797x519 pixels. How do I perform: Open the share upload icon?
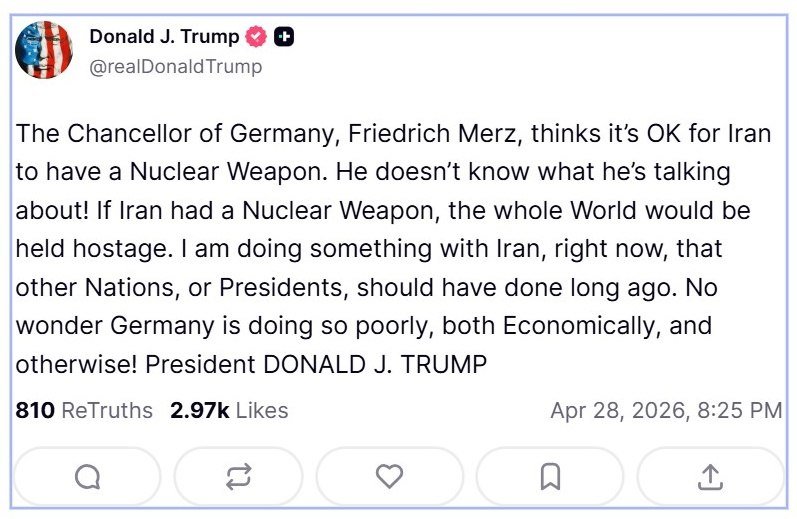pyautogui.click(x=709, y=477)
